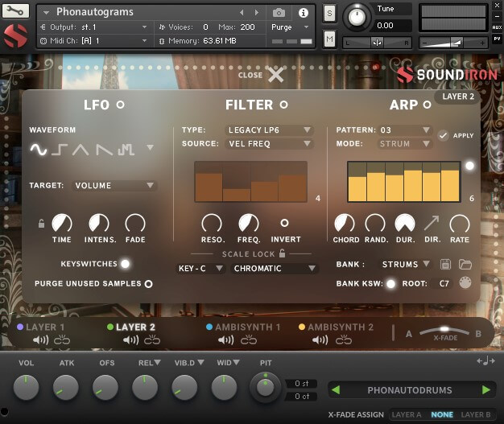Take a snapshot with the camera icon
Viewport: 504px width, 424px height.
(279, 13)
